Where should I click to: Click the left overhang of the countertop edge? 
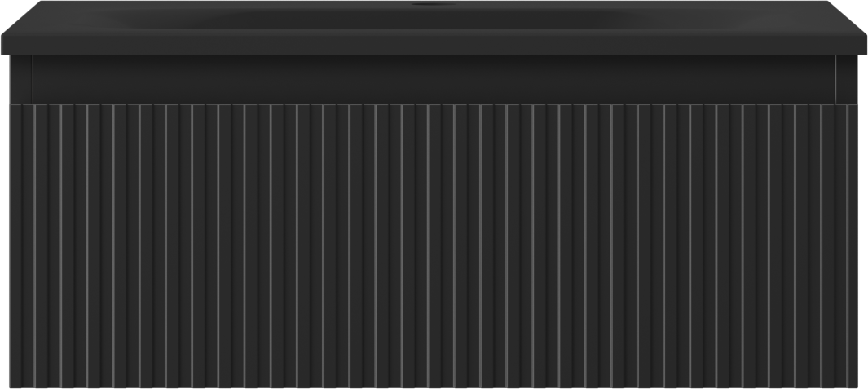(6, 45)
